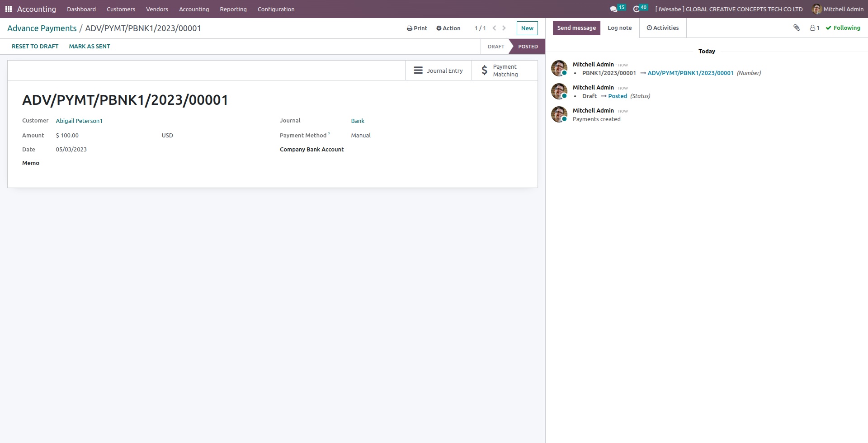Open the Configuration menu
This screenshot has height=443, width=868.
276,9
